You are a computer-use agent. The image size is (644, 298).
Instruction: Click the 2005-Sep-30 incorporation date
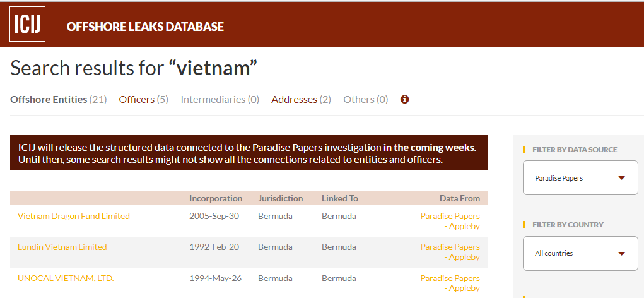214,216
